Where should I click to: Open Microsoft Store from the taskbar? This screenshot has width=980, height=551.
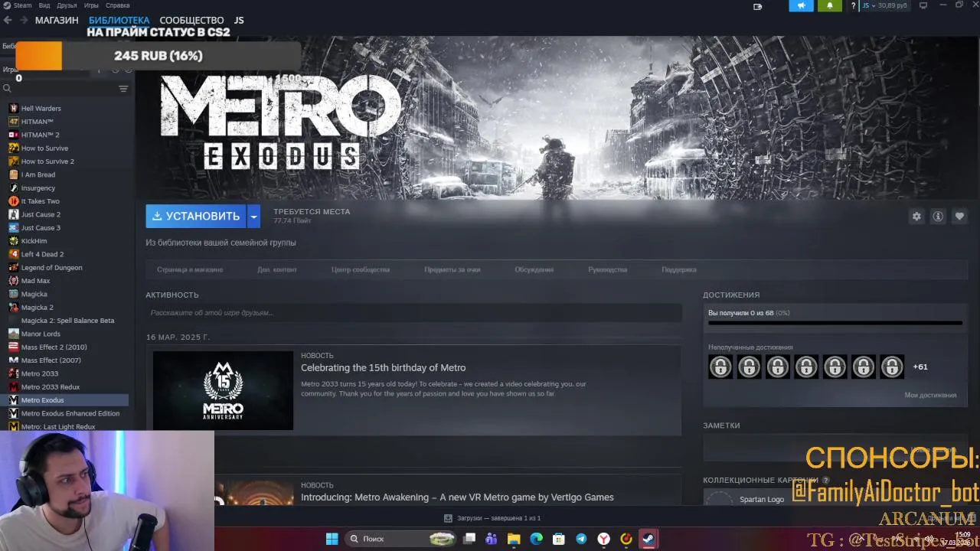tap(559, 539)
